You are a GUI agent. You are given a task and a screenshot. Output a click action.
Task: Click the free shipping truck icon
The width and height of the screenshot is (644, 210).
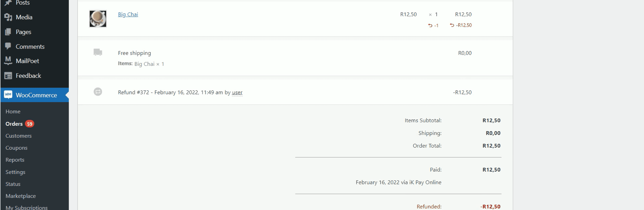pos(98,52)
